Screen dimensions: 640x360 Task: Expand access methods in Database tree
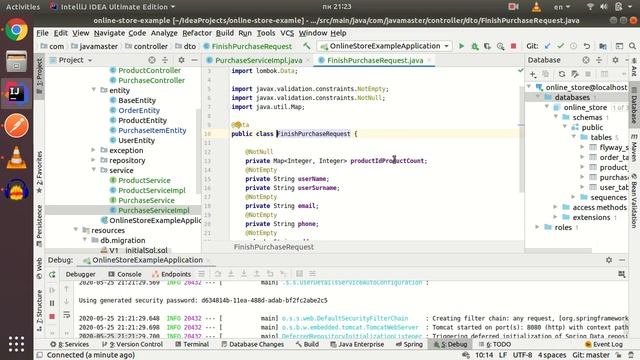tap(555, 207)
